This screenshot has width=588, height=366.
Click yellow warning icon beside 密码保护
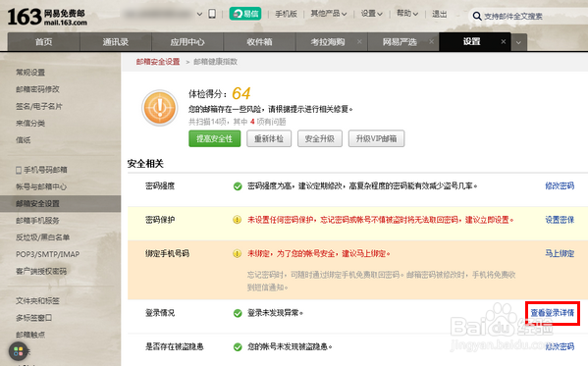click(x=237, y=220)
